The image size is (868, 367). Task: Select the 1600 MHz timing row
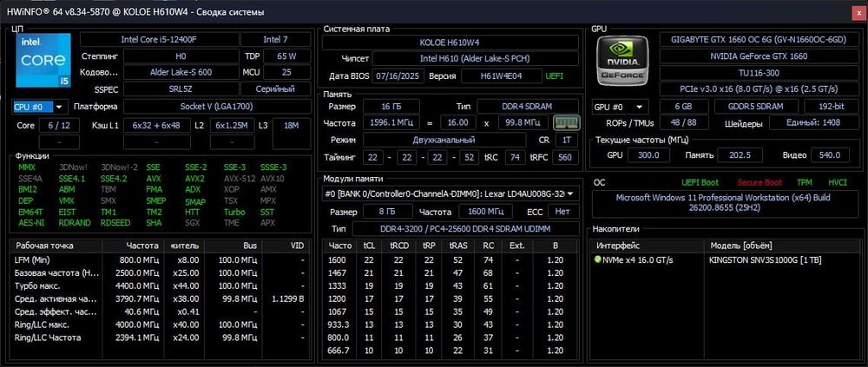(451, 259)
